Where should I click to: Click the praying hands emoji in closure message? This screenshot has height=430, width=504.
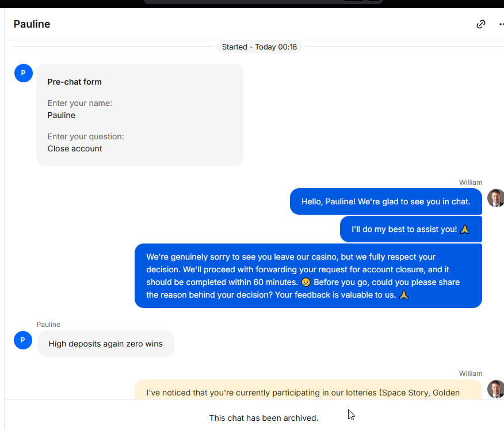[404, 295]
